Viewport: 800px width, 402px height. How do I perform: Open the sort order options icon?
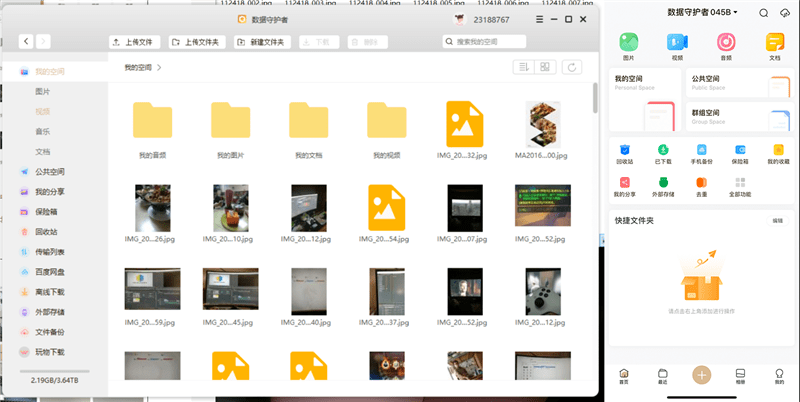click(522, 67)
